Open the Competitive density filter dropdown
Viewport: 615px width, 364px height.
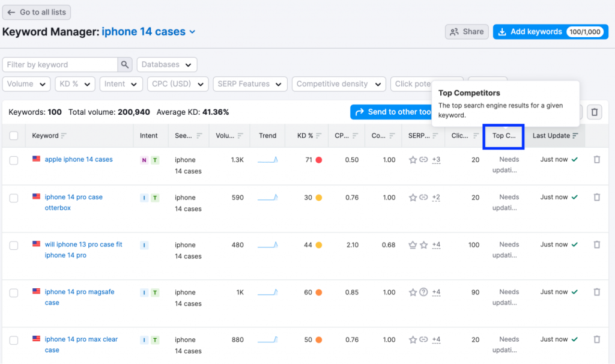pos(339,84)
